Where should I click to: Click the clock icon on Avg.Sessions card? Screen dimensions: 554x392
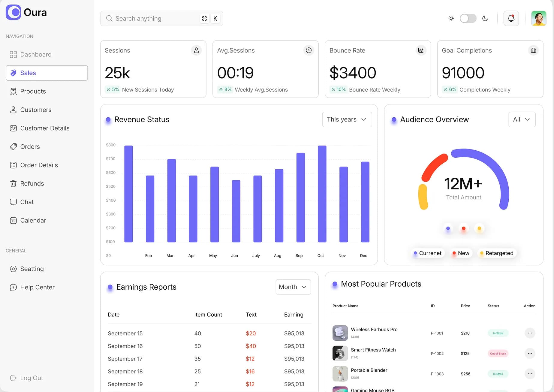(x=309, y=50)
